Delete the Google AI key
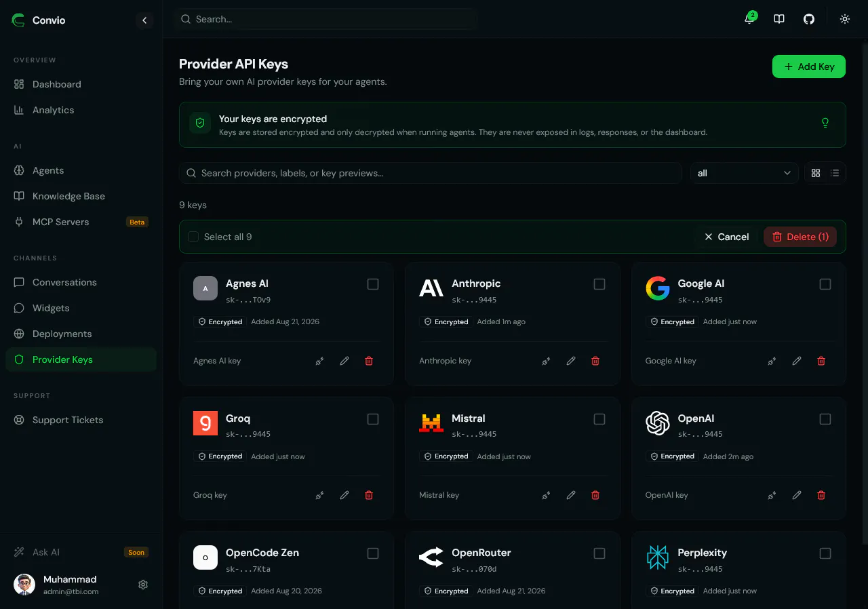 tap(821, 361)
